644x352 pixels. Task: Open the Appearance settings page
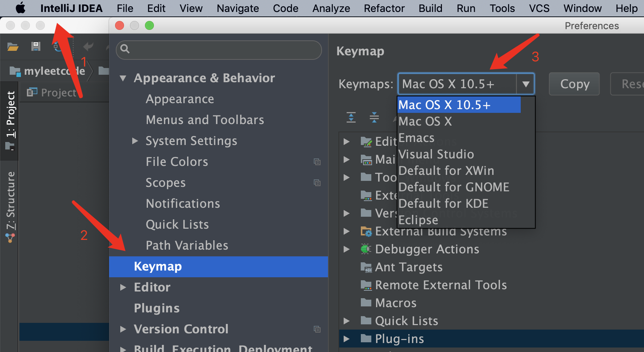(180, 99)
